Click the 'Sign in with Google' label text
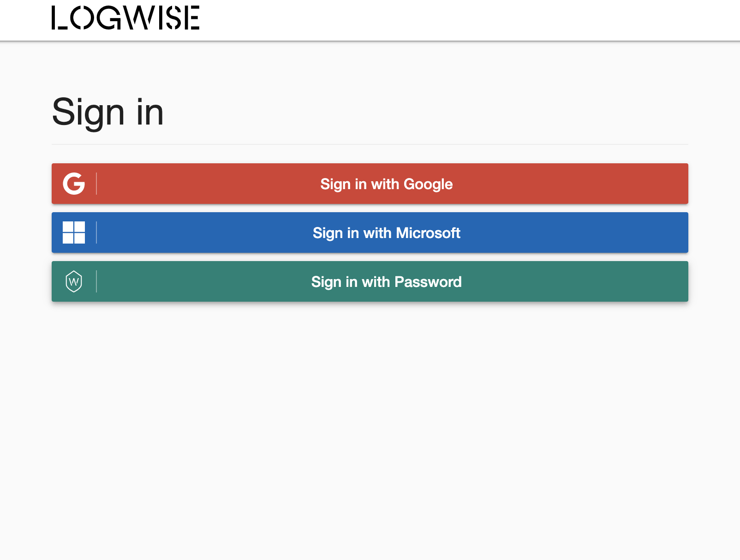The image size is (740, 560). pos(386,184)
